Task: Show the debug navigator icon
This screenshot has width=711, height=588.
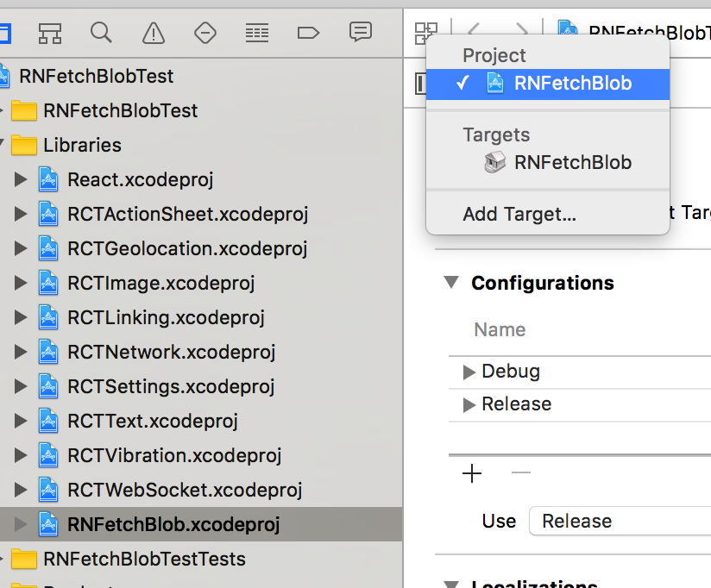Action: (x=256, y=33)
